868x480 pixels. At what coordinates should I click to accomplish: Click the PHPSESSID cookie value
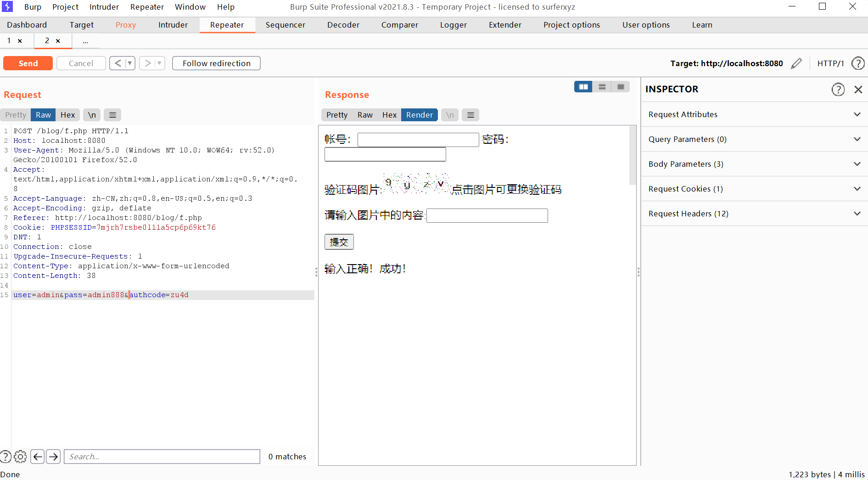156,227
